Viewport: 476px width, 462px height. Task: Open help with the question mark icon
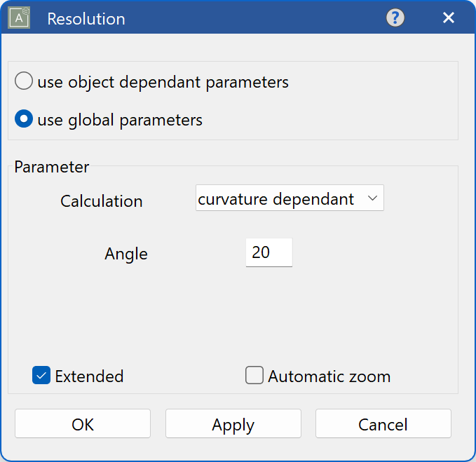click(x=395, y=18)
